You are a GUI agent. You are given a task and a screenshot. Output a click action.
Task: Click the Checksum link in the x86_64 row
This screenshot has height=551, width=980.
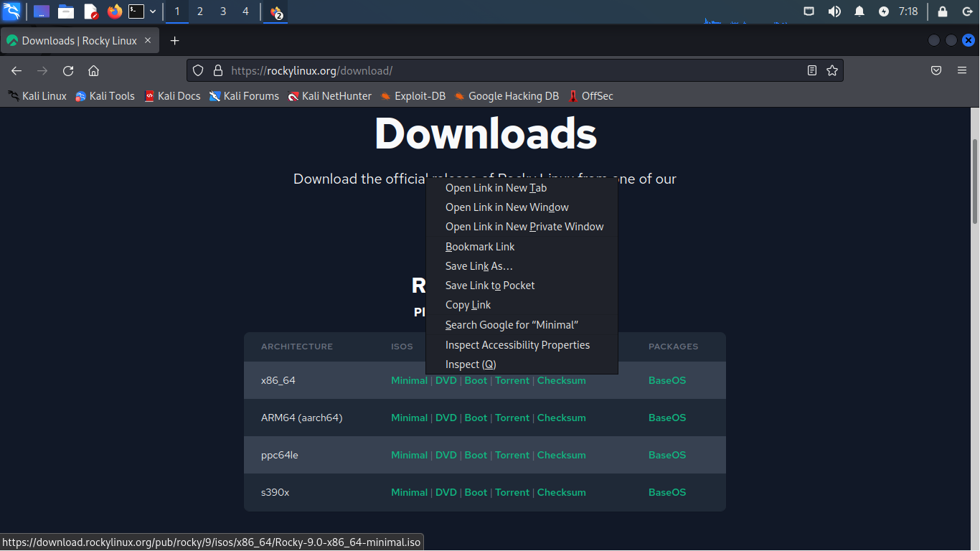562,380
